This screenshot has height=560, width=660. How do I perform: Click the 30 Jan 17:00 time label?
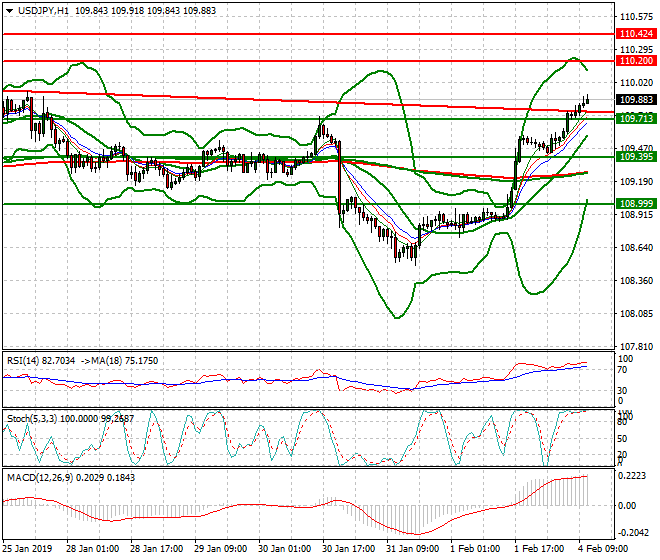point(347,549)
